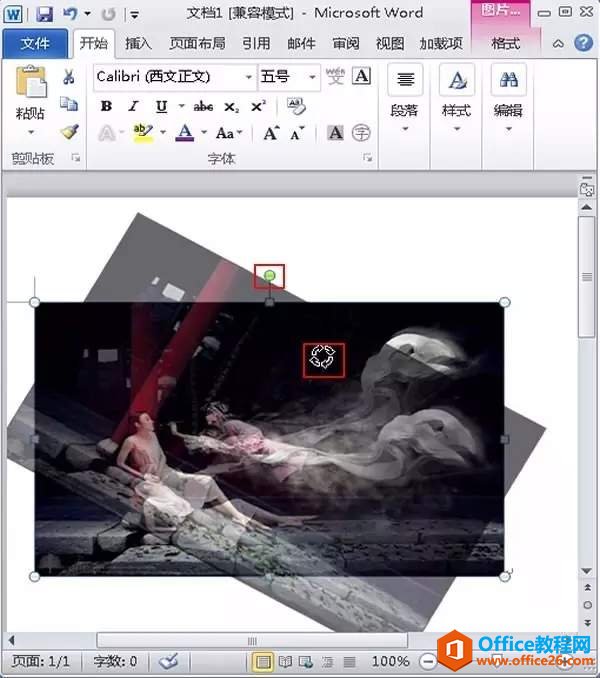Image resolution: width=600 pixels, height=678 pixels.
Task: Click the Grow Font icon
Action: (271, 133)
